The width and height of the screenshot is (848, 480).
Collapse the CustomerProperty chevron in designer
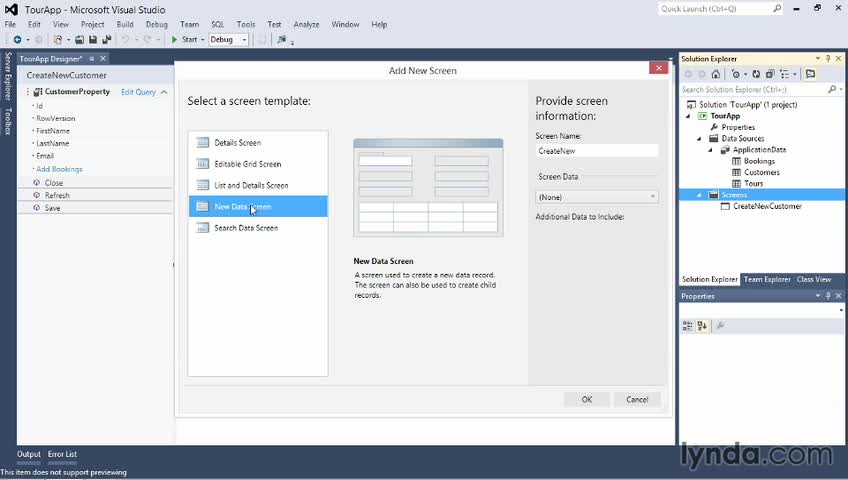[164, 92]
